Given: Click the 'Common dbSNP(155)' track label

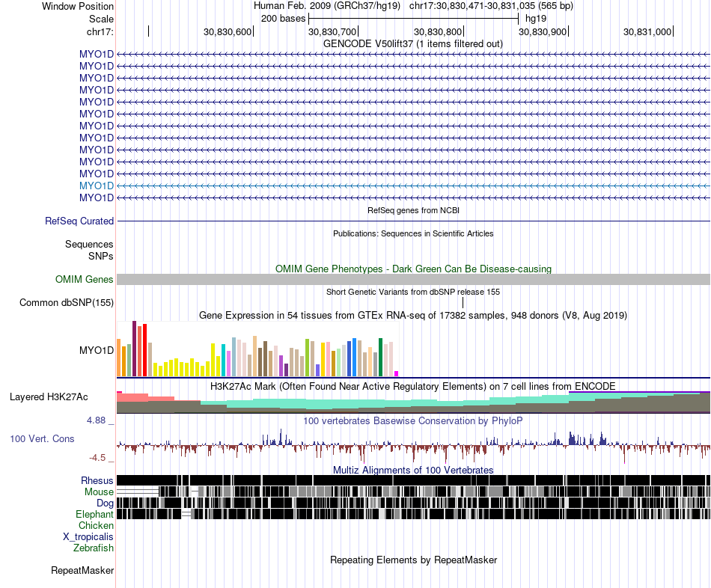Looking at the screenshot, I should 66,302.
